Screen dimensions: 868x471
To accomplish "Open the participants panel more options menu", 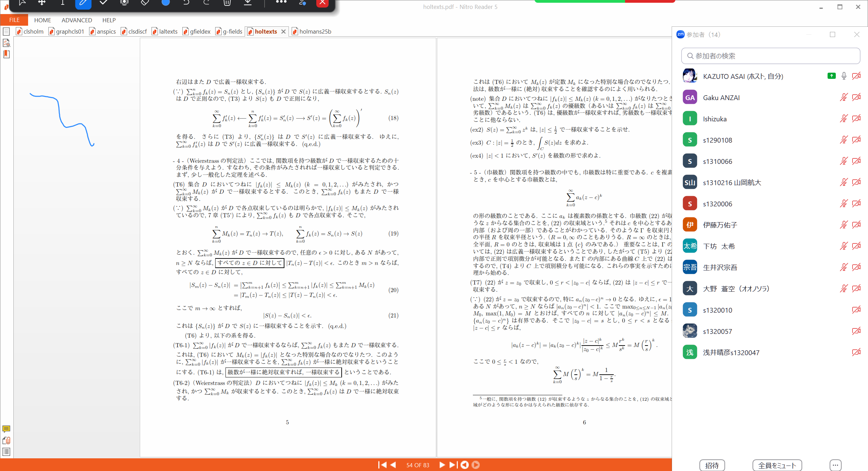I will click(835, 465).
